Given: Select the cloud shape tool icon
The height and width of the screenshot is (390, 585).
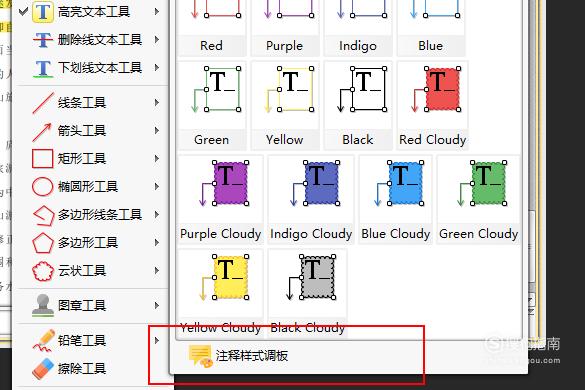Looking at the screenshot, I should [x=43, y=271].
